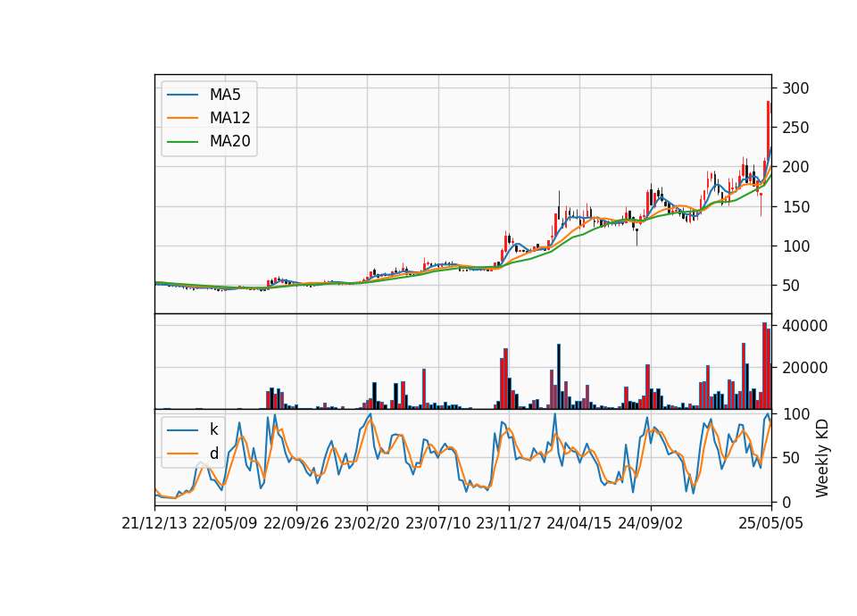Click the 23/11/27 date label
857x616 pixels.
click(x=508, y=523)
